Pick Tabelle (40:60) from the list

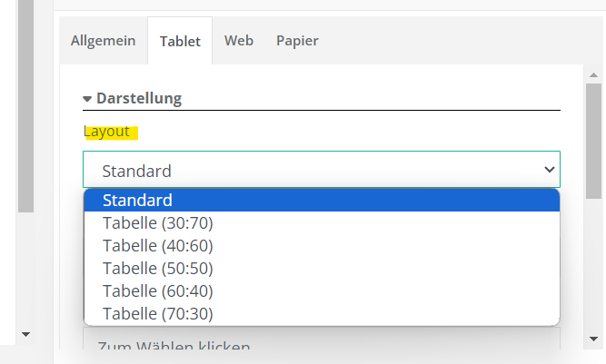[x=158, y=245]
